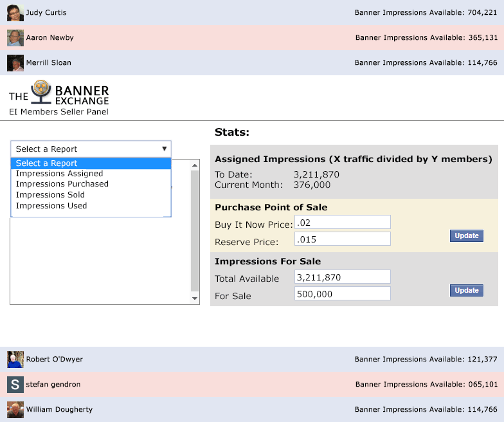This screenshot has height=422, width=504.
Task: Click Judy Curtis's impressions count 704,221
Action: [x=482, y=13]
